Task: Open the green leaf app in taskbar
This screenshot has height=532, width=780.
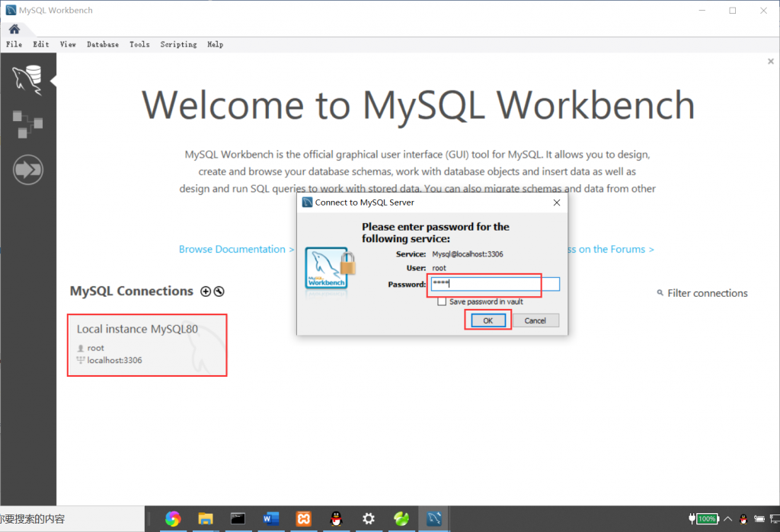Action: [401, 519]
